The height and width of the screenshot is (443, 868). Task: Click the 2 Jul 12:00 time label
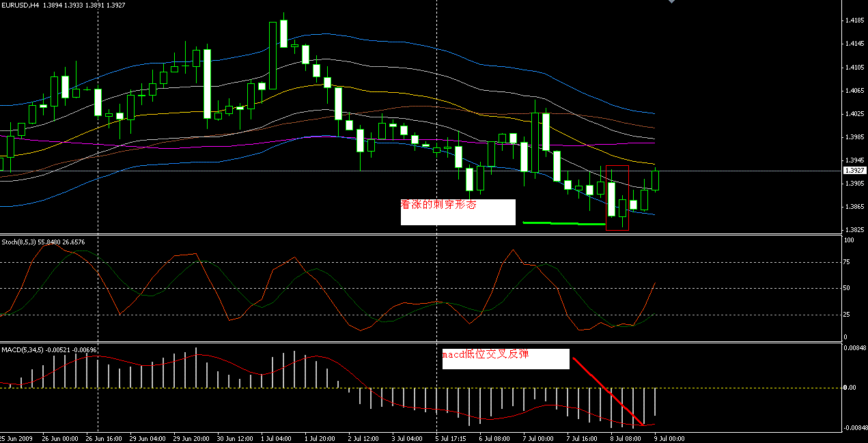coord(364,438)
